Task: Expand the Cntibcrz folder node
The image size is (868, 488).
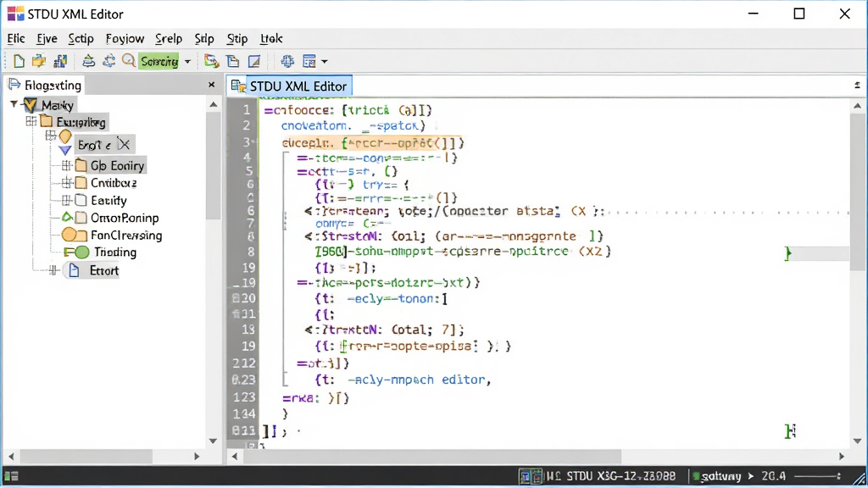Action: coord(66,182)
